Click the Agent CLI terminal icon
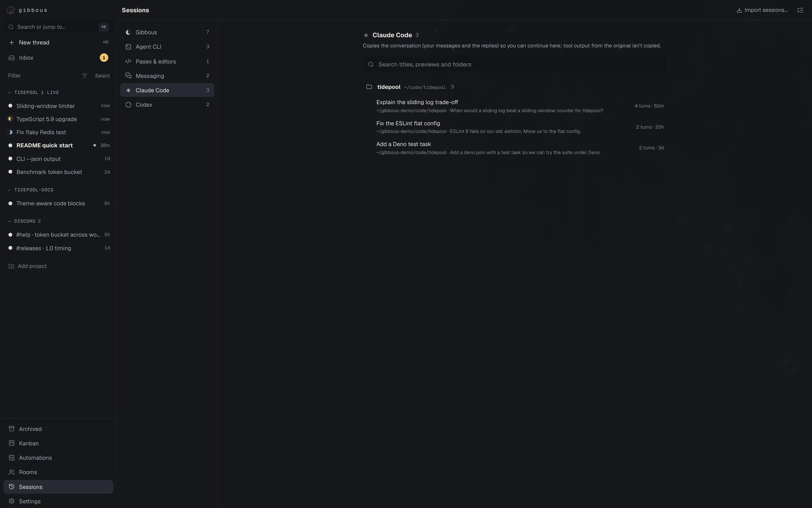 pos(128,47)
